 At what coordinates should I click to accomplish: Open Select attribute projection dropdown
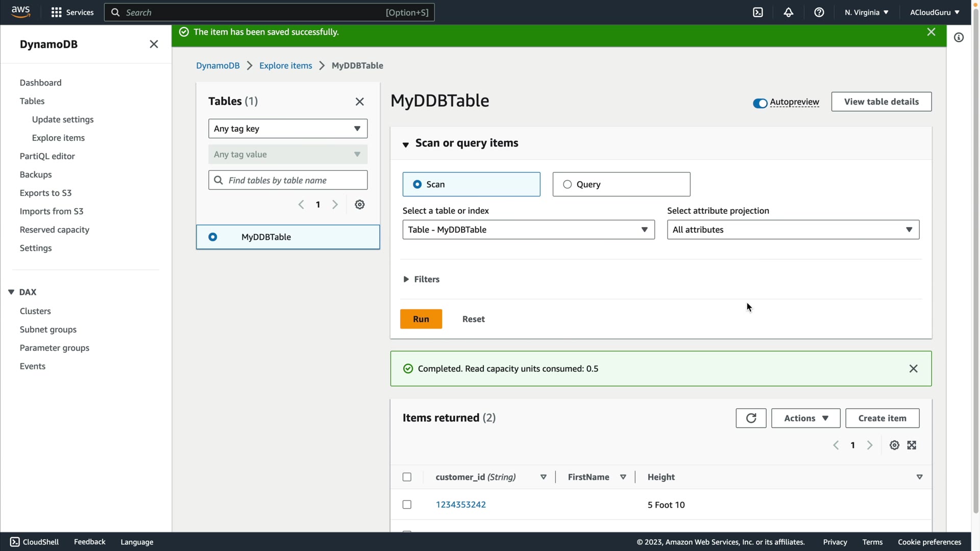[793, 230]
